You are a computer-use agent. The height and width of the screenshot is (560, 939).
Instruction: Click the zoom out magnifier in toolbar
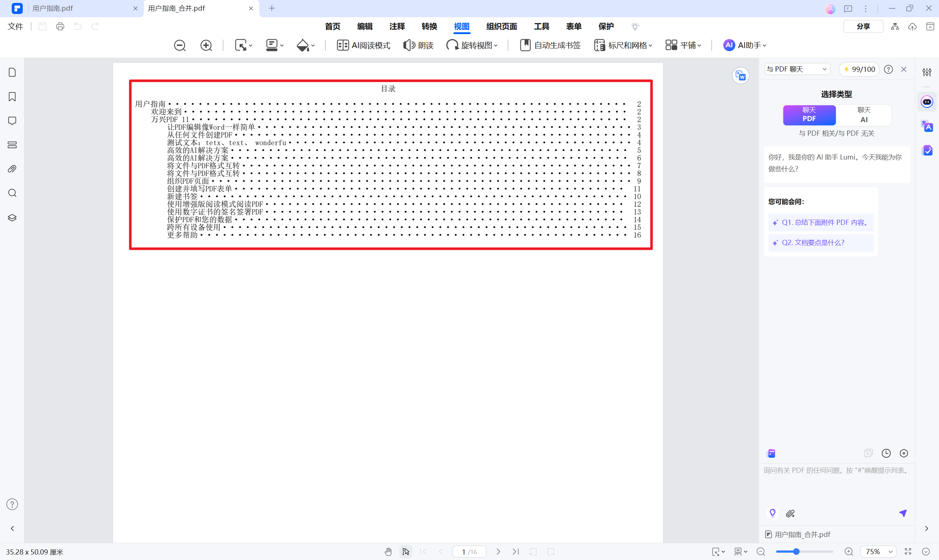pos(180,45)
